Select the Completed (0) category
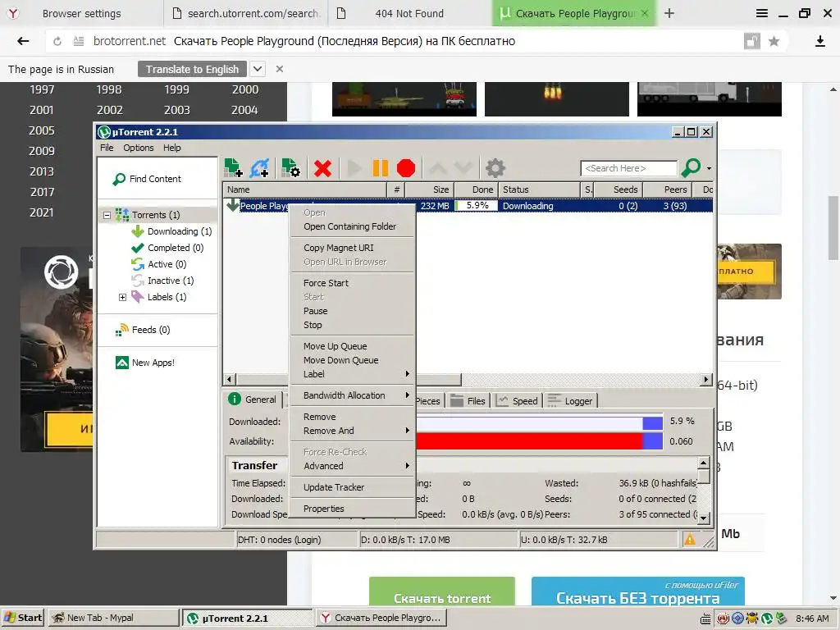 tap(167, 248)
